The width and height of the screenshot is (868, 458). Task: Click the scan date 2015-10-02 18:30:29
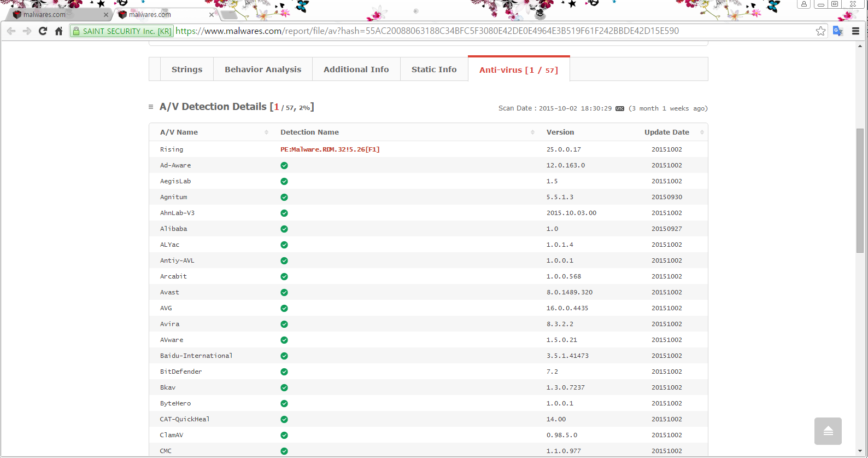pos(575,108)
